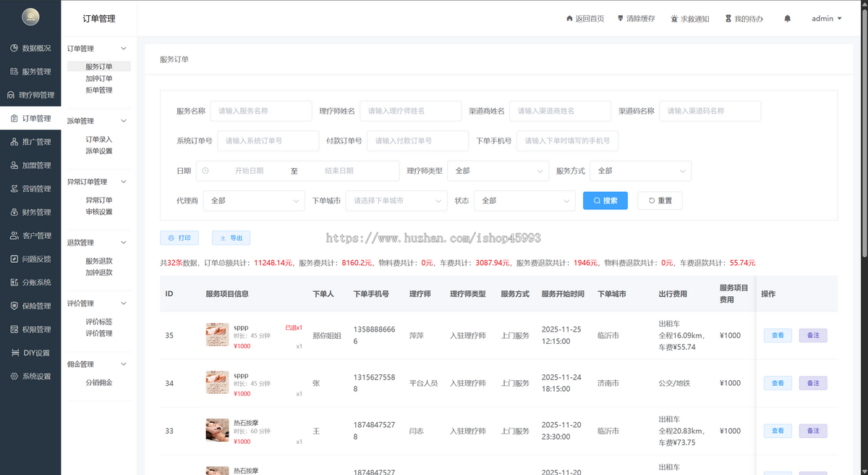Open the 服务方式 dropdown
Viewport: 868px width, 475px height.
point(640,171)
